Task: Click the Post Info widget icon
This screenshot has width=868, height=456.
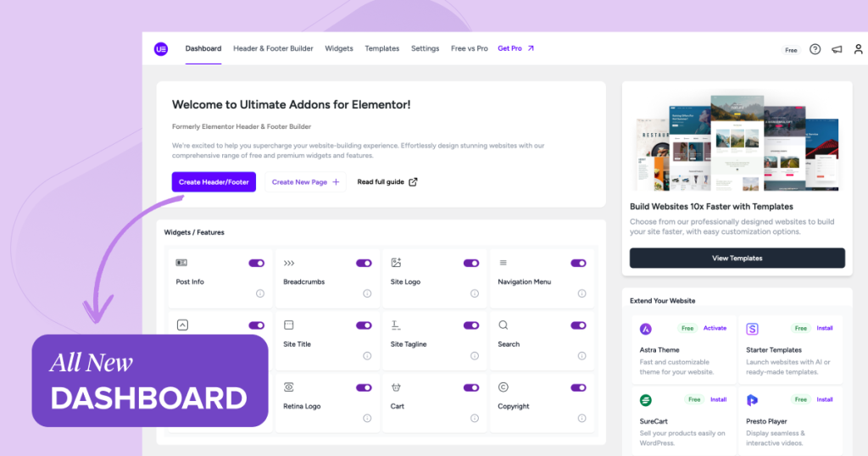Action: [181, 263]
